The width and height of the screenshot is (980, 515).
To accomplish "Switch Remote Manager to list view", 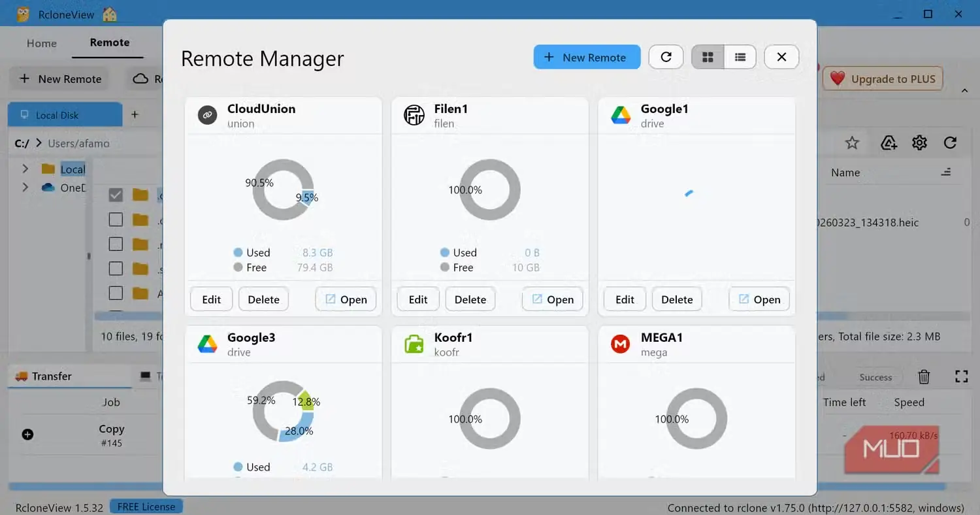I will (x=740, y=57).
